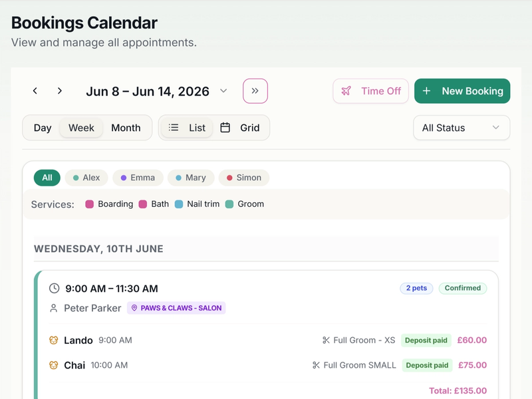532x399 pixels.
Task: Filter bookings by Alex
Action: 86,178
